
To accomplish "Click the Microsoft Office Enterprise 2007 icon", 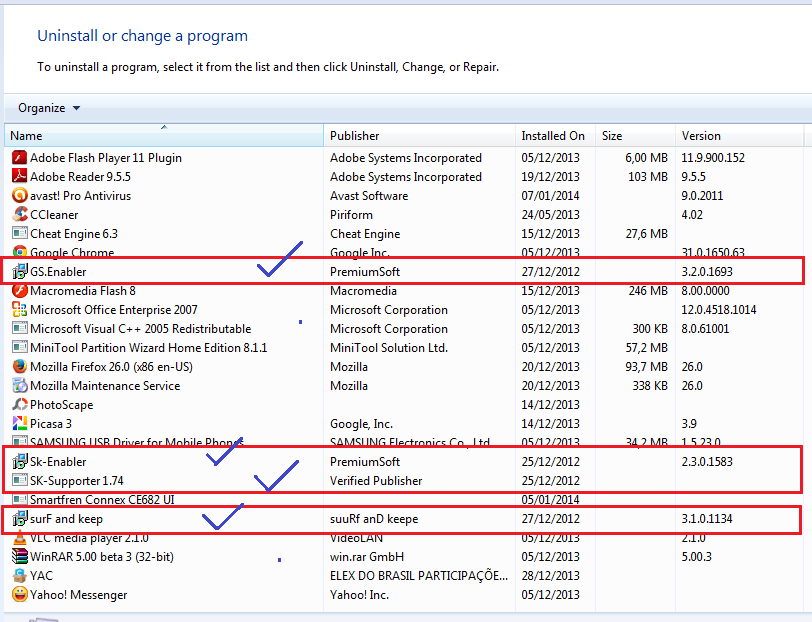I will pos(20,310).
